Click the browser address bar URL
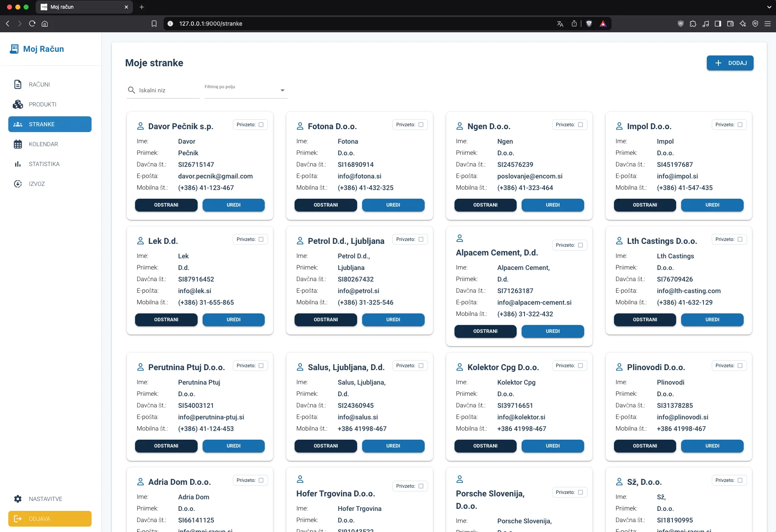Screen dimensions: 776x532 pos(210,24)
